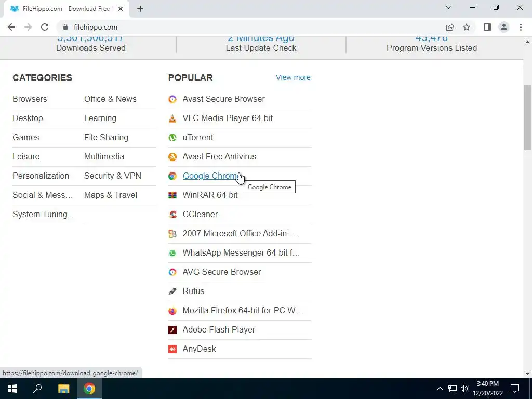
Task: Open the Adobe Flash Player link
Action: point(219,330)
